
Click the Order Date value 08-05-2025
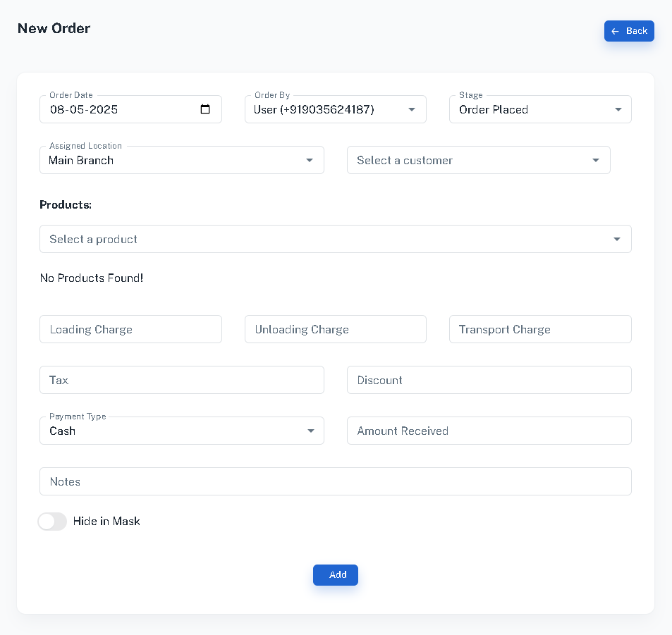(84, 110)
